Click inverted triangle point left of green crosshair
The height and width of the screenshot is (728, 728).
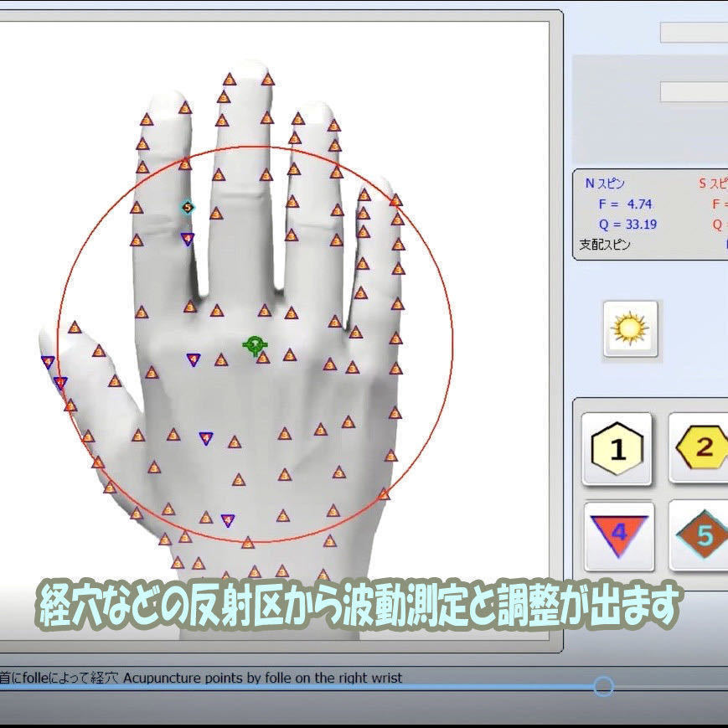pos(194,359)
